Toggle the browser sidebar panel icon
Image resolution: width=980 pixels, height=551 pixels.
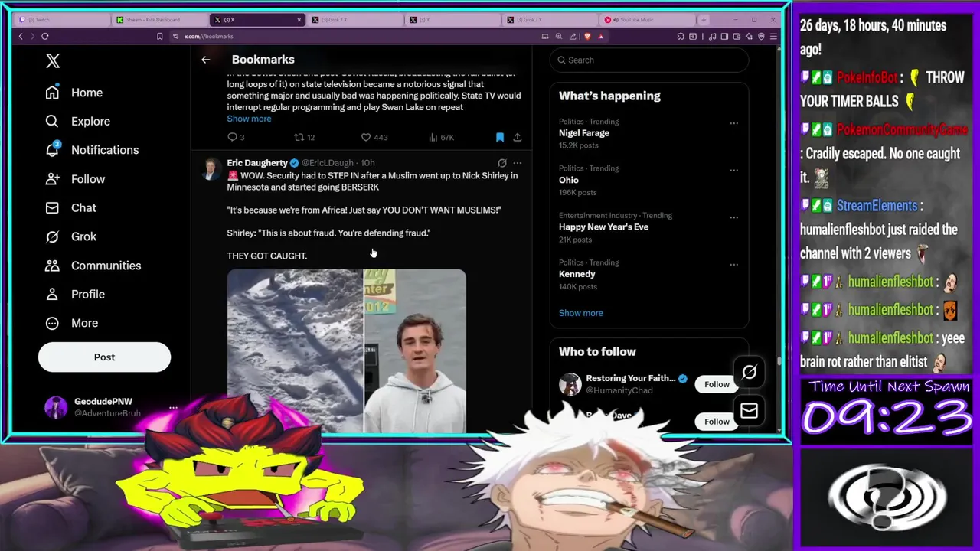(x=724, y=36)
